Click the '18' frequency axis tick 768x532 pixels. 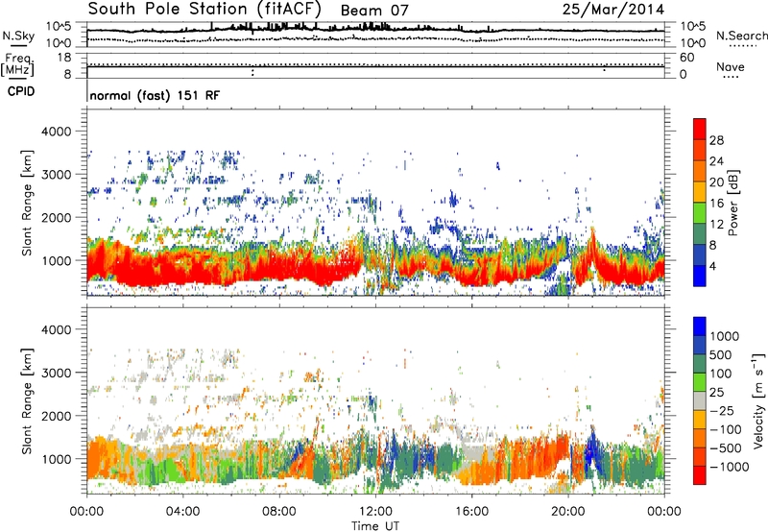[64, 58]
